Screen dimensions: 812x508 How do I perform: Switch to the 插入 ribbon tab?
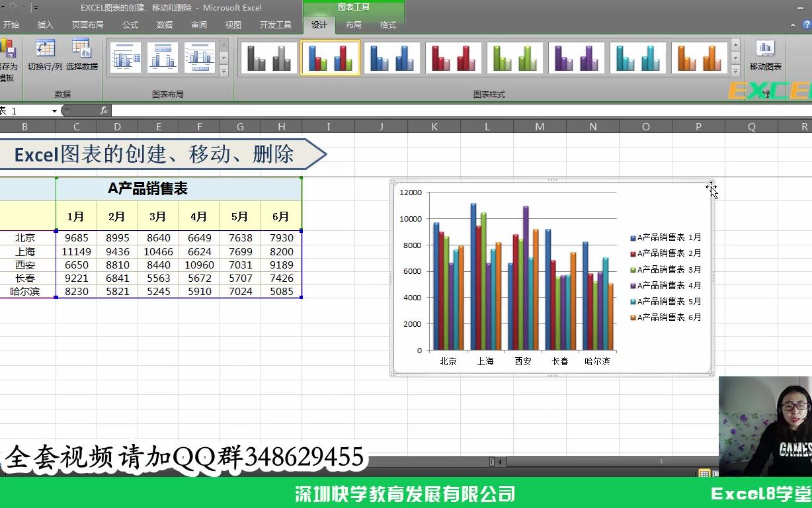(x=46, y=25)
